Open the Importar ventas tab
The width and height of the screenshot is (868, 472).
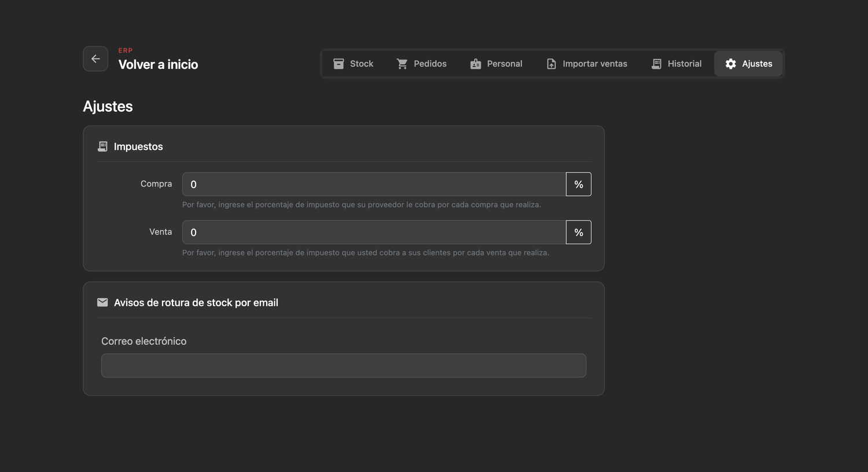click(x=587, y=64)
